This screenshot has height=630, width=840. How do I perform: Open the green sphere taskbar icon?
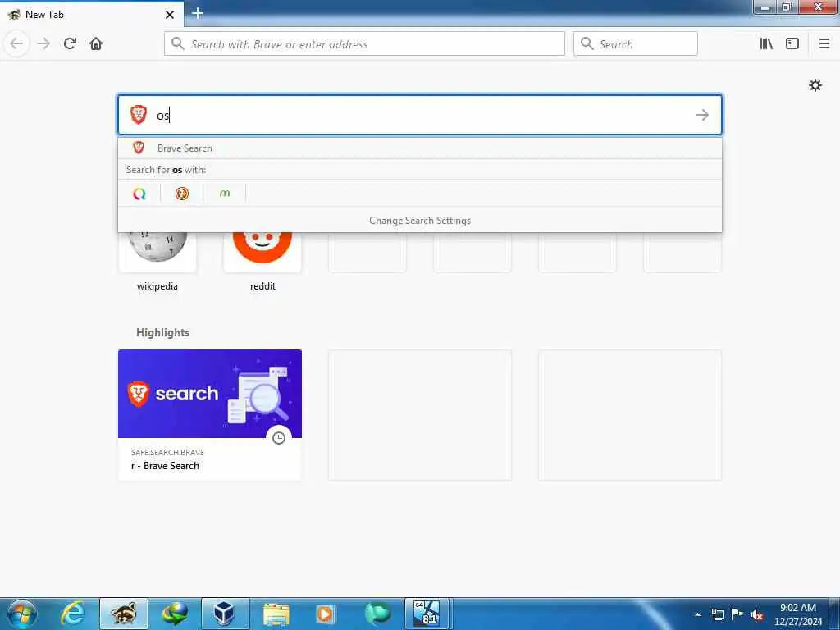click(x=377, y=614)
